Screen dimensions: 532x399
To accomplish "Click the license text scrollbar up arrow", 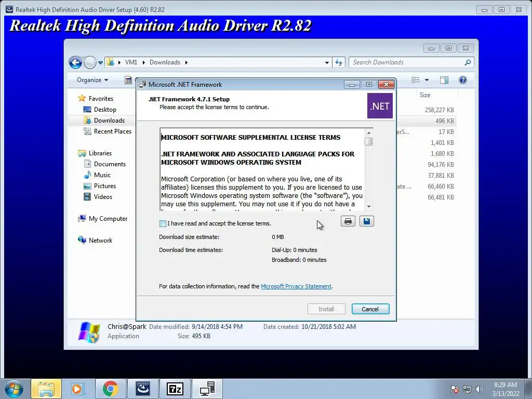I will [x=369, y=132].
